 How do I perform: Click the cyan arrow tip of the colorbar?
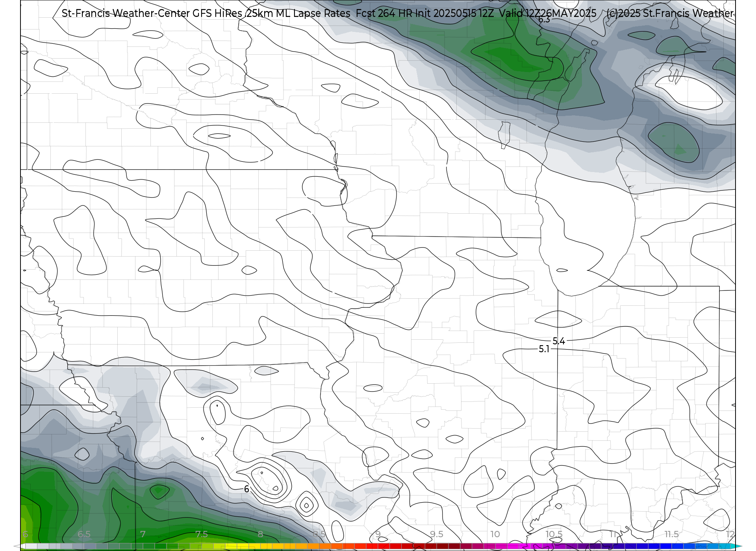tap(736, 547)
